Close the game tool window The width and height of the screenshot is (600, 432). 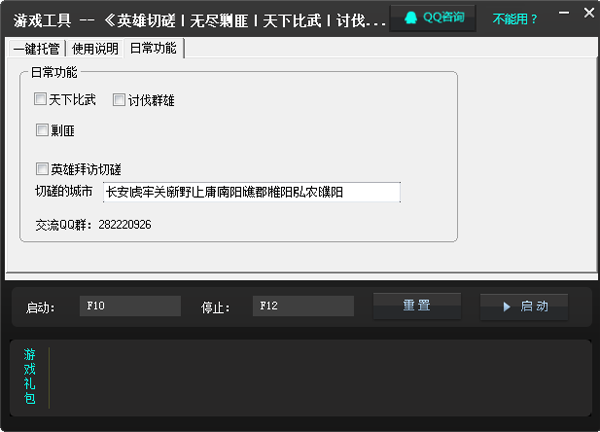[589, 13]
